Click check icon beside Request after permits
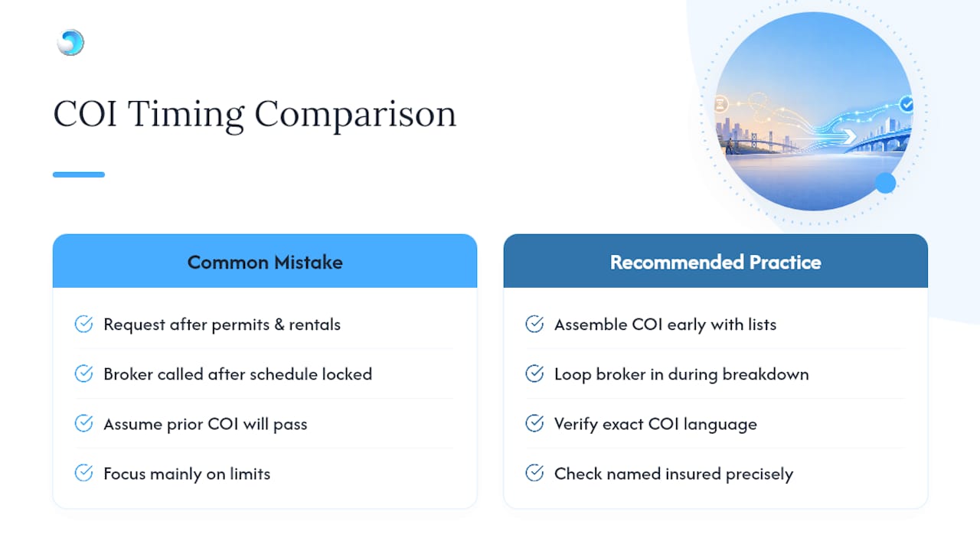 [x=83, y=324]
